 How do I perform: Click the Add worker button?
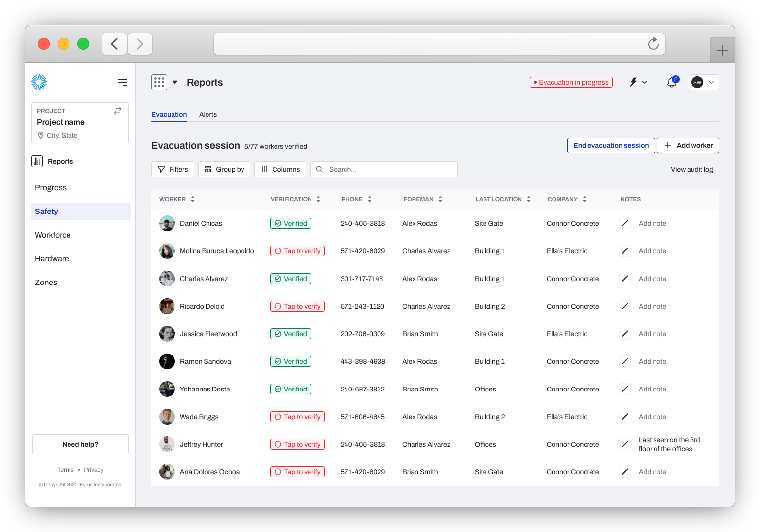688,145
